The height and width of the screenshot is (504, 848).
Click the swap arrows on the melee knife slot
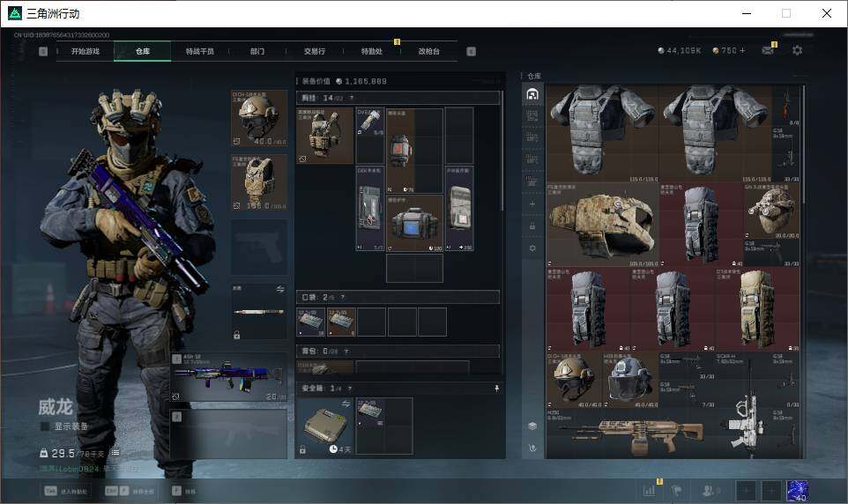click(x=280, y=289)
